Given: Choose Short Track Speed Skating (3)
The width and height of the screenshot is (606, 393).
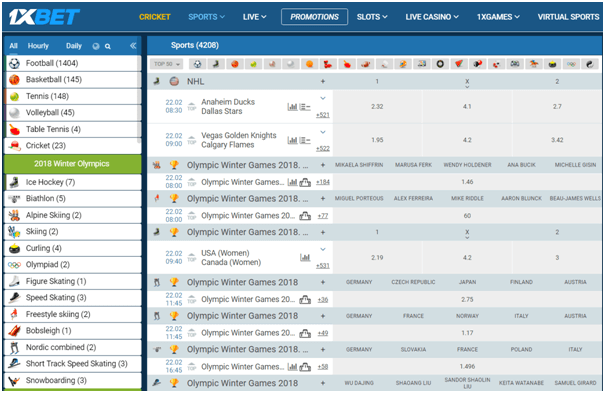Looking at the screenshot, I should [x=72, y=364].
